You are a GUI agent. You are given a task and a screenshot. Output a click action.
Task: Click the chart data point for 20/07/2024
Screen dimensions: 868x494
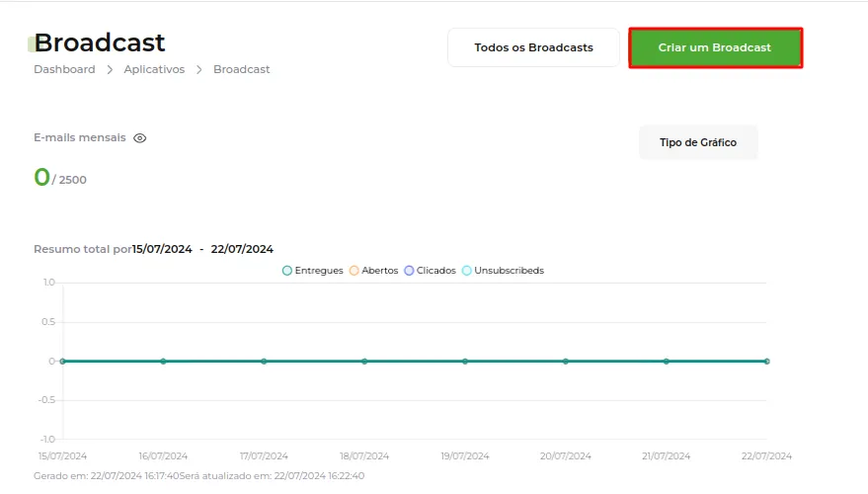coord(566,361)
